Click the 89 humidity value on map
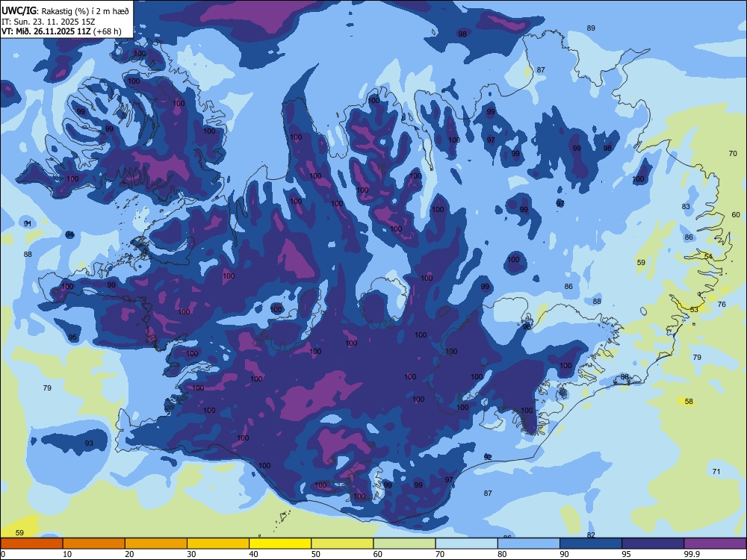This screenshot has height=560, width=747. point(591,28)
